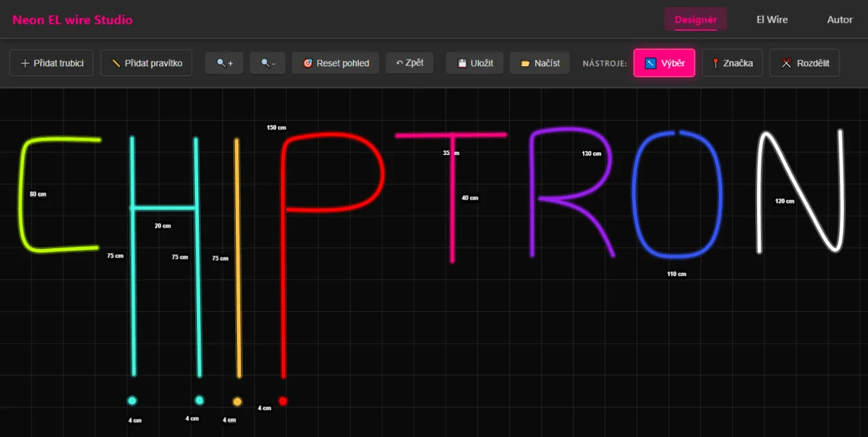Screen dimensions: 868x437
Task: Select the 150 cm length label
Action: tap(276, 128)
